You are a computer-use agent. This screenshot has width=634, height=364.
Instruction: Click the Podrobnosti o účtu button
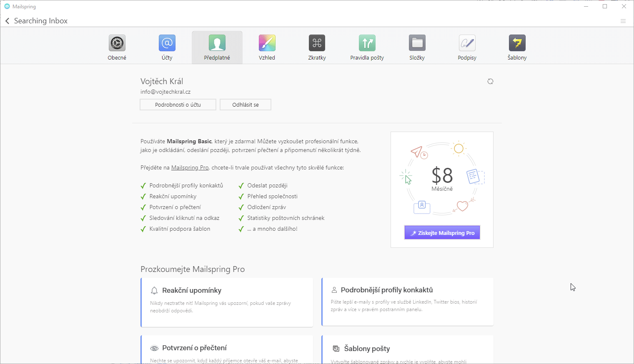click(x=178, y=105)
